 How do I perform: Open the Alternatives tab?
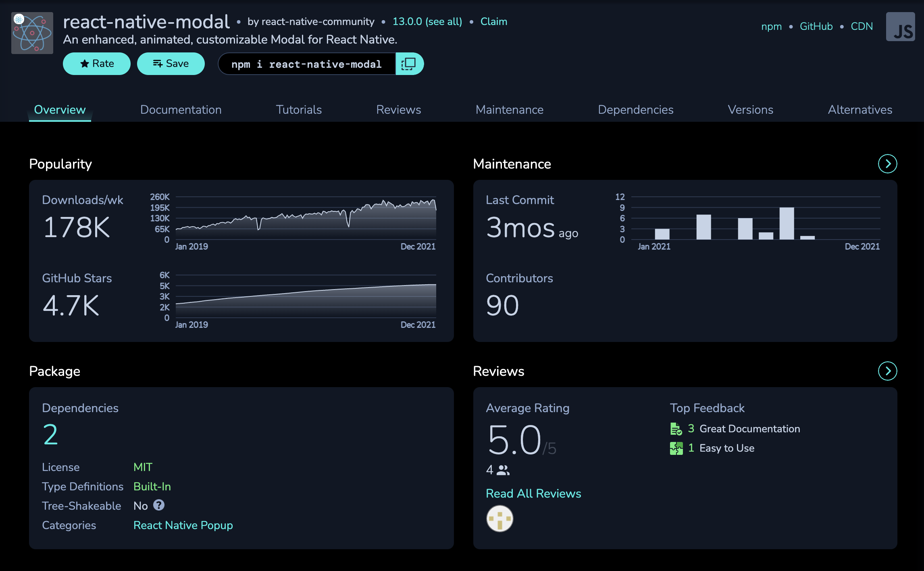click(859, 110)
